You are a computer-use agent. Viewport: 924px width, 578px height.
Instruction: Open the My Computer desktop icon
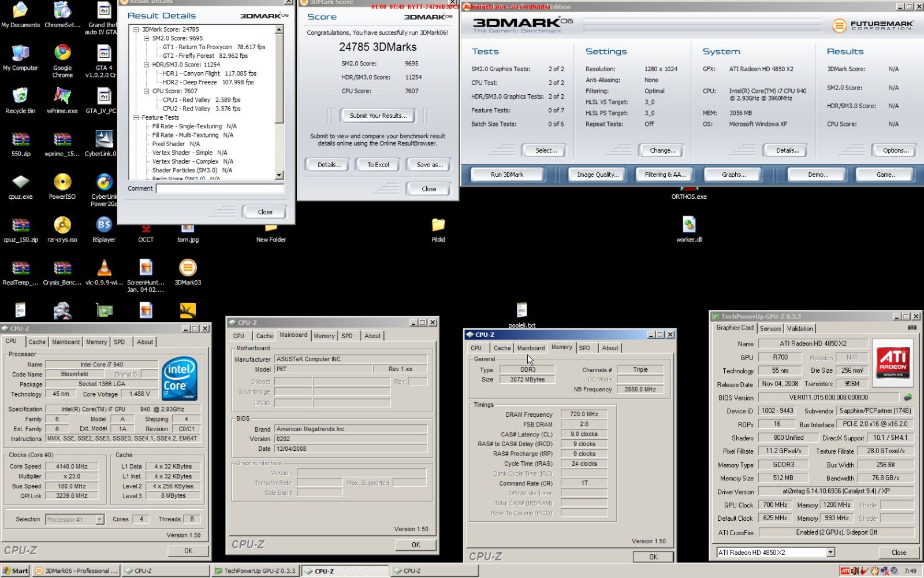pos(20,57)
